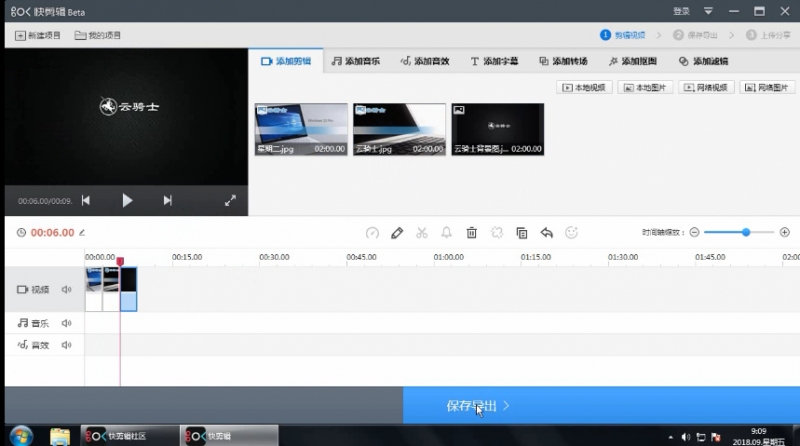This screenshot has height=446, width=800.
Task: Click the copy clip icon
Action: pos(521,233)
